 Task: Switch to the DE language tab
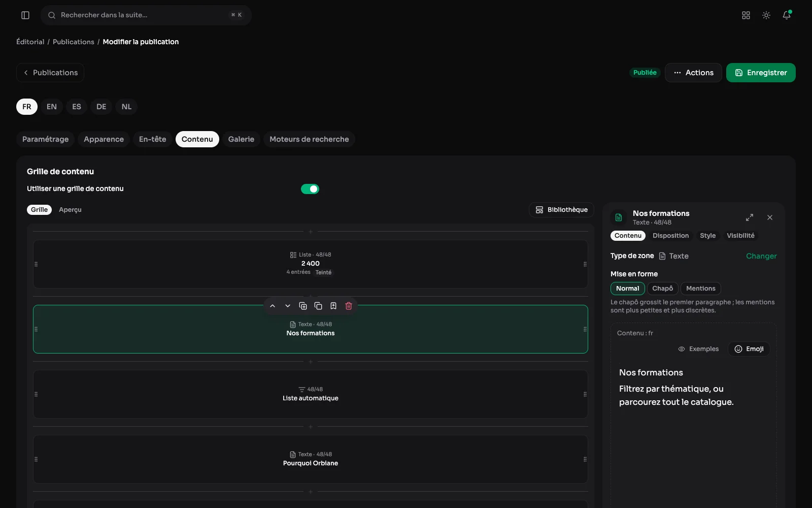click(101, 107)
